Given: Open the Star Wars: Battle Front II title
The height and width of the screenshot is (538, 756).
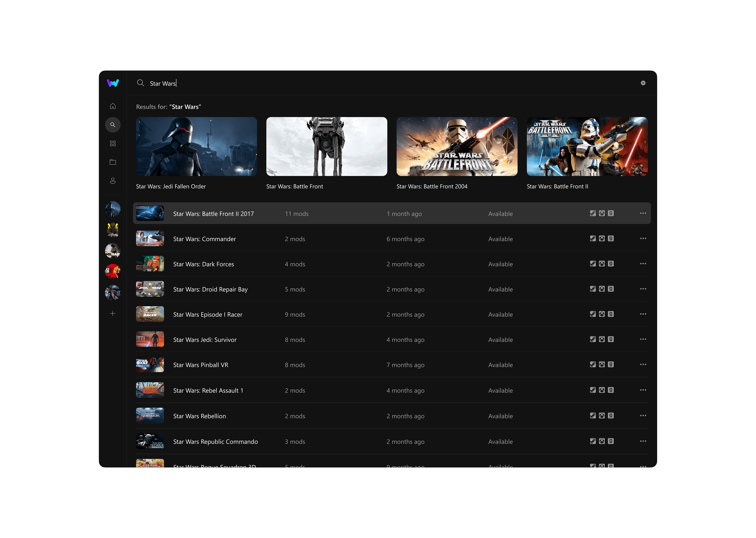Looking at the screenshot, I should [558, 187].
